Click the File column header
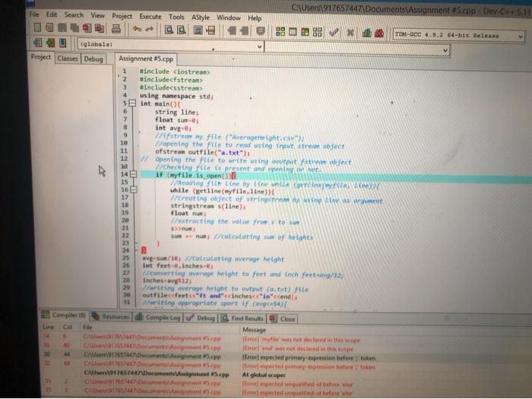 [x=87, y=328]
